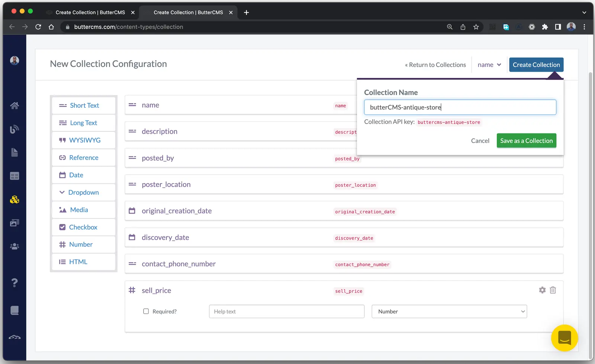The height and width of the screenshot is (364, 595).
Task: Open the blog posts icon in sidebar
Action: (x=15, y=129)
